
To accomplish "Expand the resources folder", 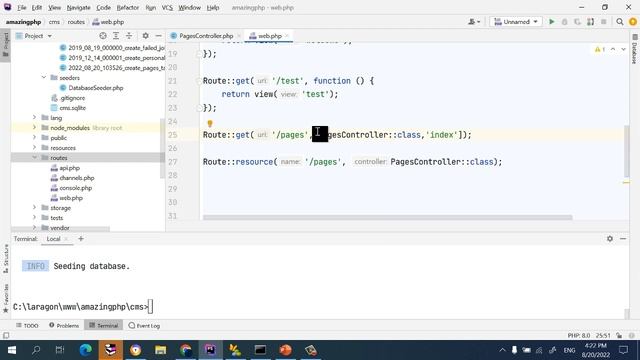I will (x=34, y=148).
